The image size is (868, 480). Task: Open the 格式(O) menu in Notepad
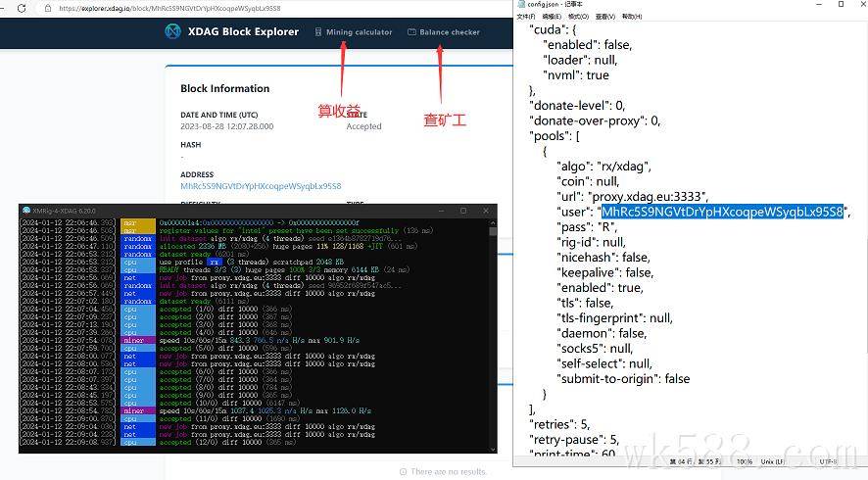tap(578, 17)
